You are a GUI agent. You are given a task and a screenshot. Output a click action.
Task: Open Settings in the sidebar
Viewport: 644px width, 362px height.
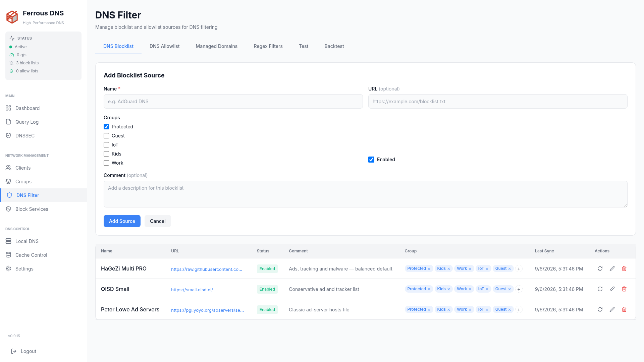pos(43,269)
